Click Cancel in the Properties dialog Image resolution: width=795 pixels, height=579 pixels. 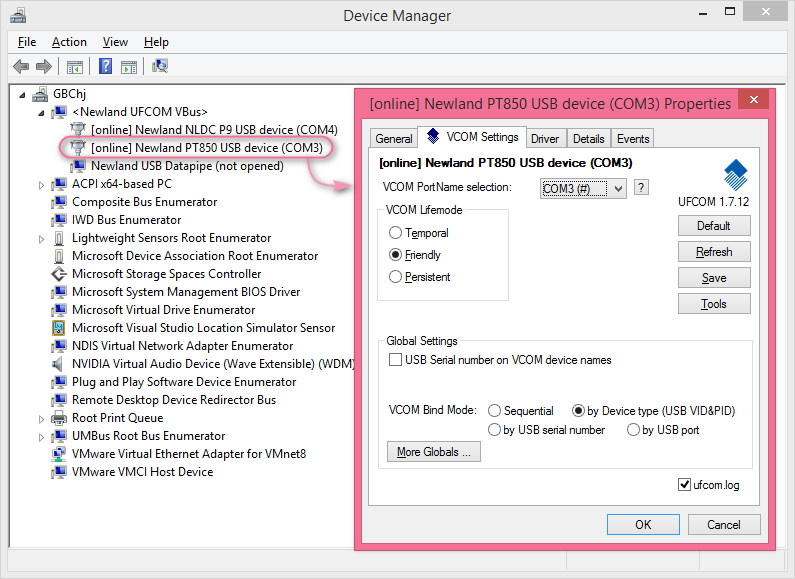[x=724, y=524]
